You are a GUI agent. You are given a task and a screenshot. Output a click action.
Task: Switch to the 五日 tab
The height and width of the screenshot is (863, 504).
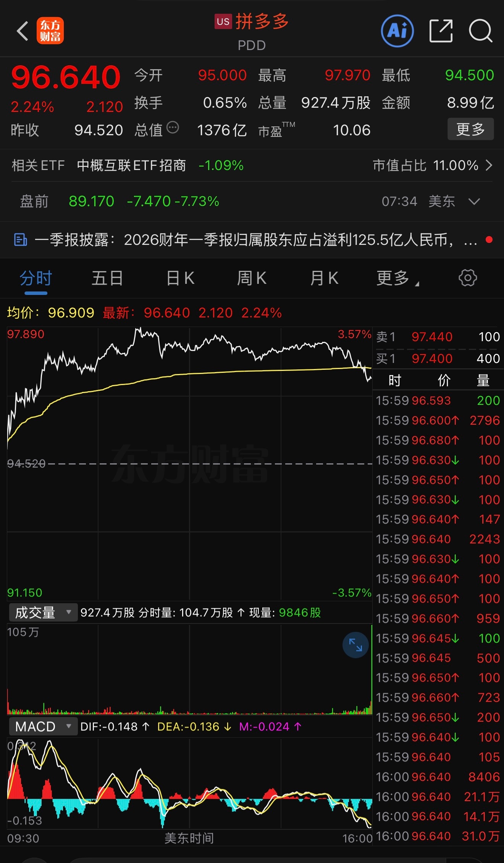click(x=107, y=278)
